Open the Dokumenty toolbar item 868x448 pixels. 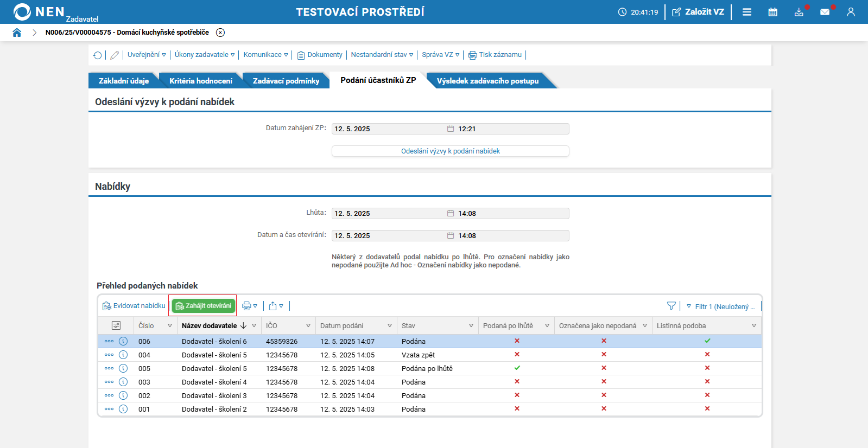pyautogui.click(x=320, y=55)
